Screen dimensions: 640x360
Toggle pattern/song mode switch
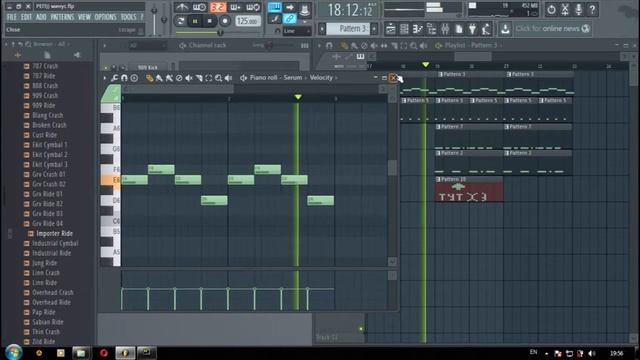click(x=180, y=21)
